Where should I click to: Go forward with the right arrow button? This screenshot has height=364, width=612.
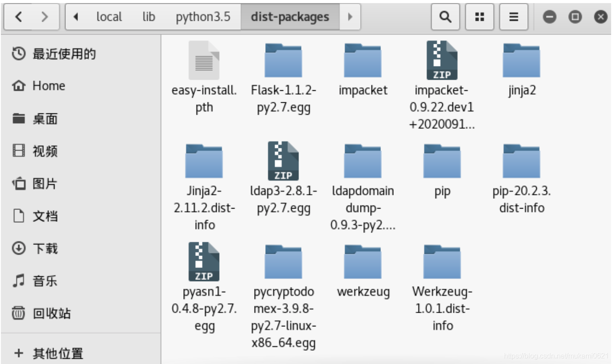pyautogui.click(x=44, y=17)
